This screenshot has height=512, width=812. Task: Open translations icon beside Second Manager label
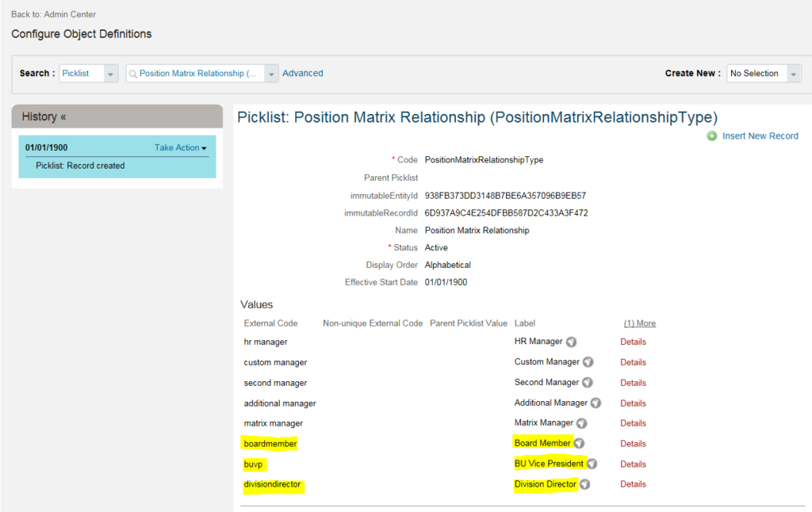coord(588,383)
